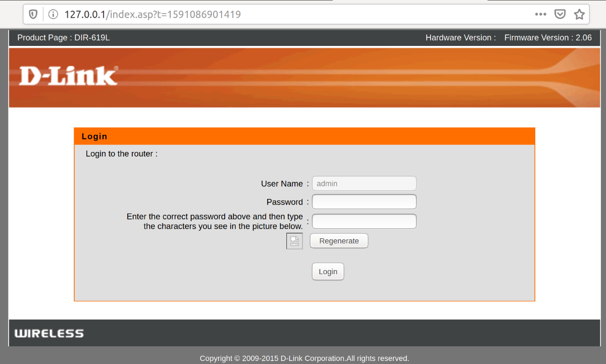Click the tracking protection shield icon
Screen dimensions: 606x364
[x=33, y=15]
